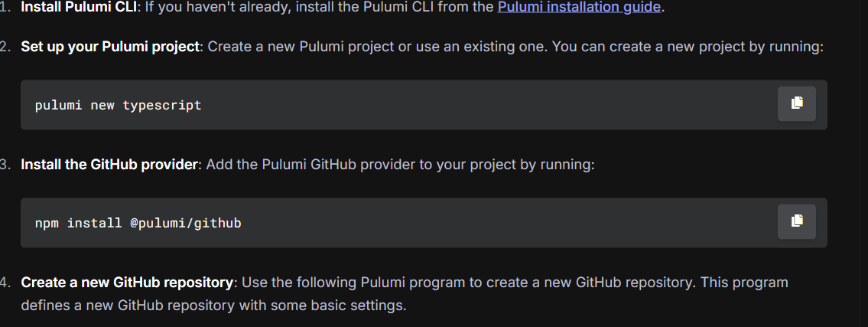This screenshot has width=868, height=327.
Task: Open the Pulumi installation guide link
Action: pyautogui.click(x=579, y=7)
